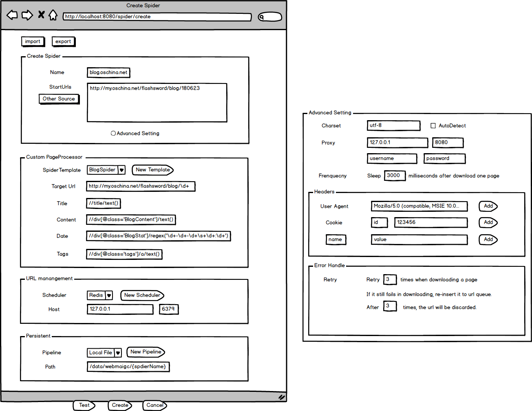This screenshot has width=532, height=411.
Task: Add a New Scheduler
Action: pyautogui.click(x=142, y=295)
